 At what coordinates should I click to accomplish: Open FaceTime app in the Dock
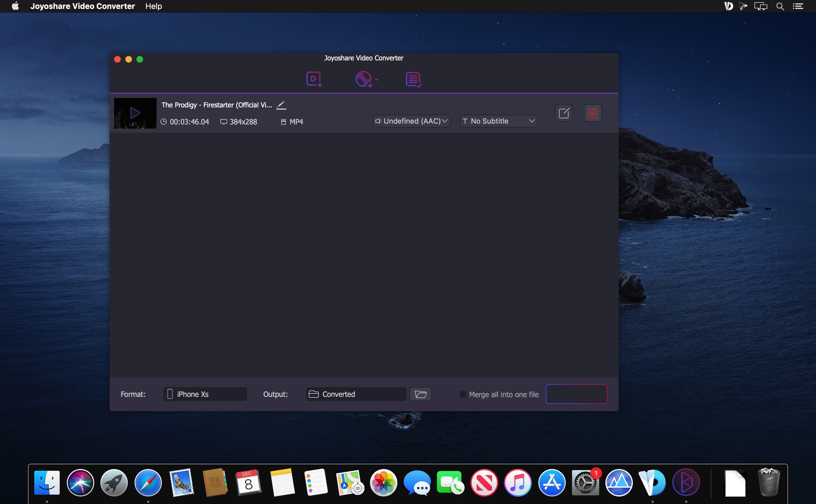pos(451,482)
